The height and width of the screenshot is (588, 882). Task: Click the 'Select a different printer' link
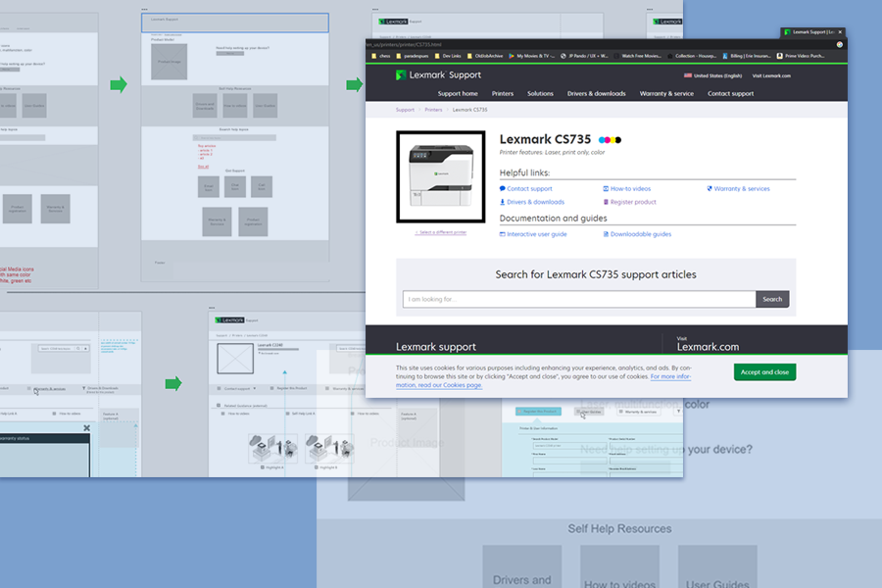pos(440,233)
